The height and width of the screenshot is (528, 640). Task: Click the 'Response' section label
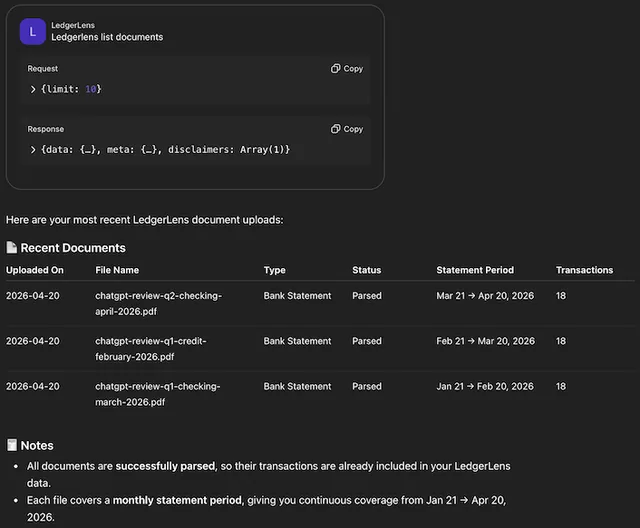[46, 129]
